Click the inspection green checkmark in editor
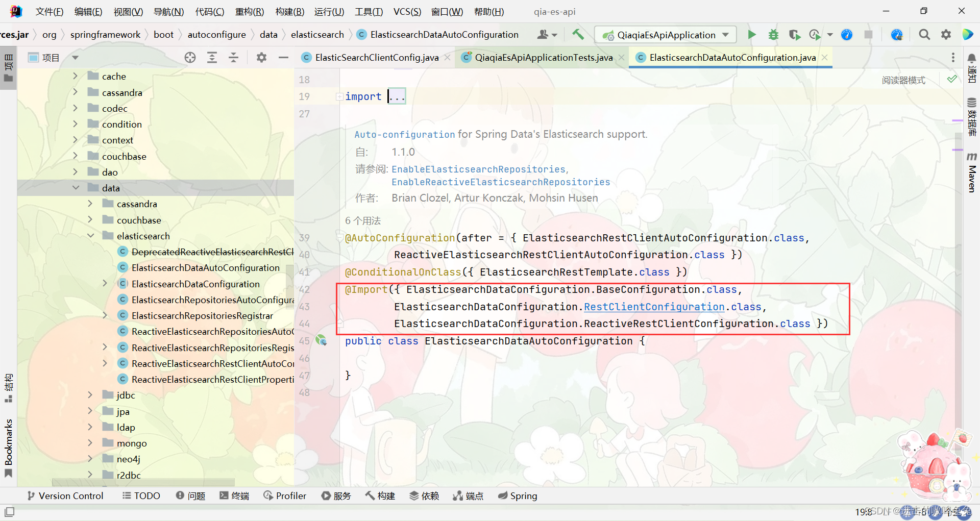Image resolution: width=980 pixels, height=521 pixels. point(952,79)
